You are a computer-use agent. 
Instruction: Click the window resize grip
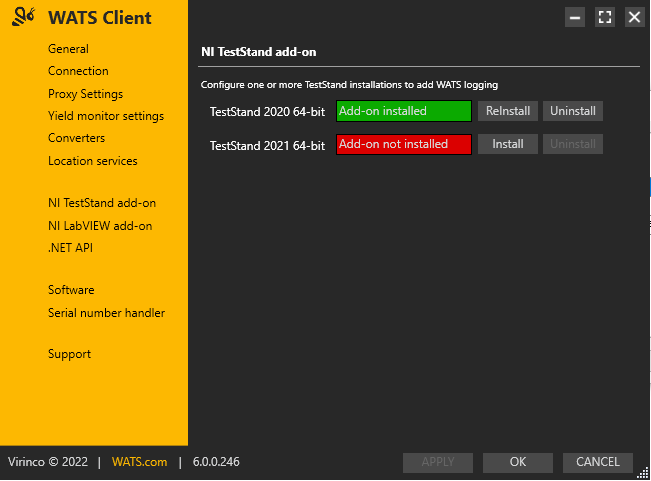coord(643,473)
